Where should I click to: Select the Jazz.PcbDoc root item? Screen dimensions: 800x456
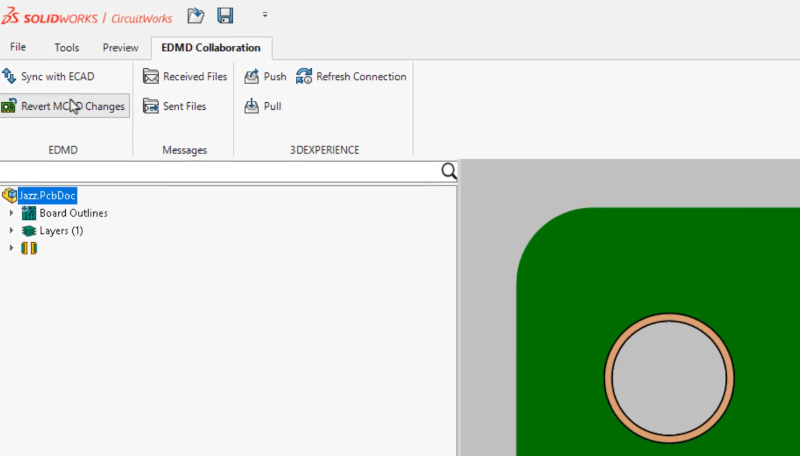[x=47, y=196]
